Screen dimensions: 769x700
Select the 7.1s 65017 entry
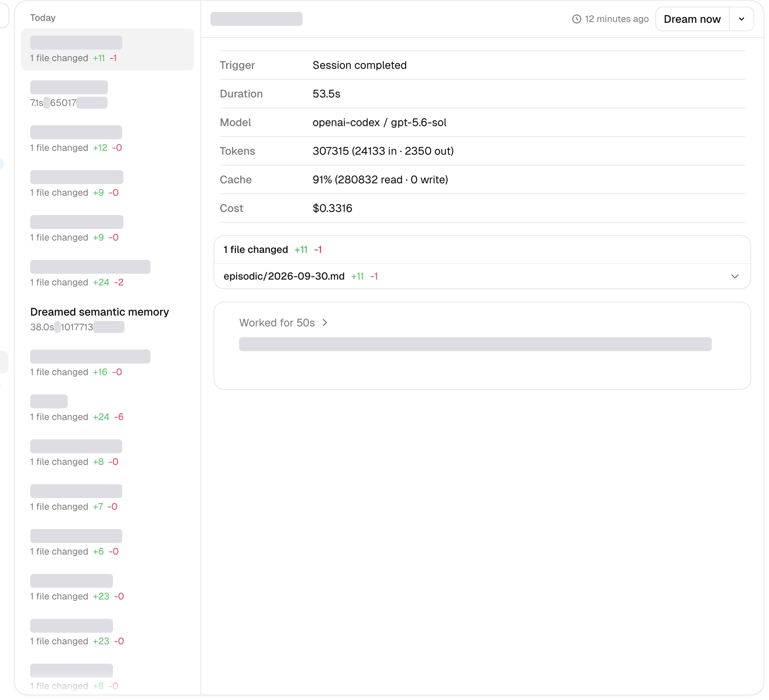point(108,94)
